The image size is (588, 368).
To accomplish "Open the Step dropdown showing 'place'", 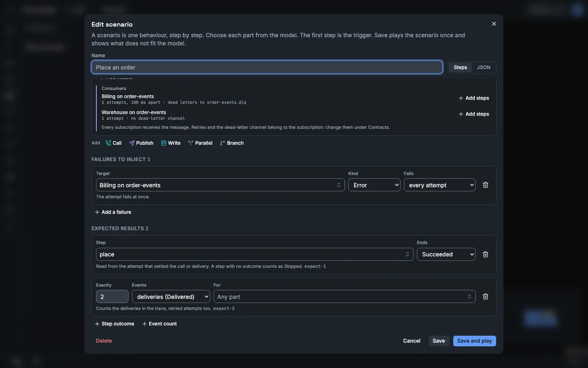I will pos(255,254).
